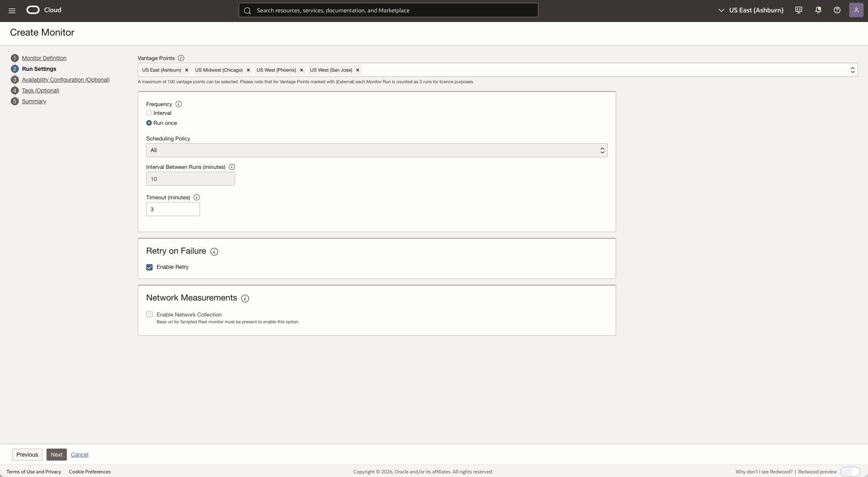The width and height of the screenshot is (868, 477).
Task: Open the user profile avatar menu
Action: (x=856, y=10)
